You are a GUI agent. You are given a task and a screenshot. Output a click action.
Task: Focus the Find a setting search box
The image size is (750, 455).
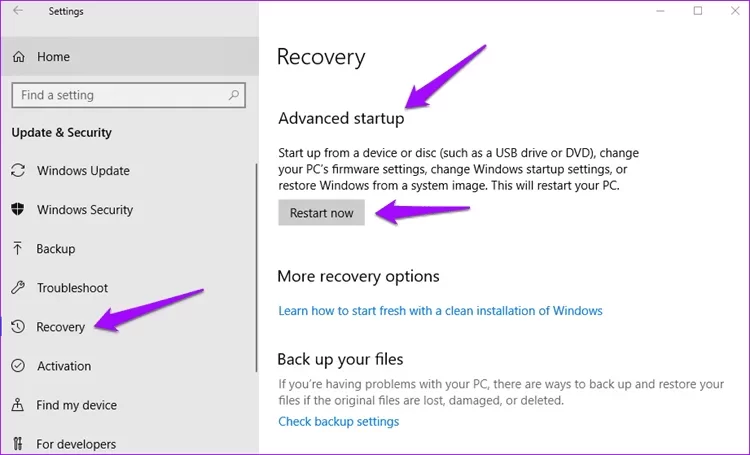(x=118, y=95)
